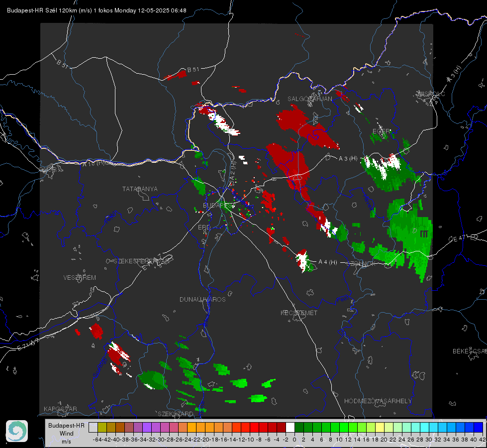Click the '42' value on the legend scale
Screen dimensions: 487x448
tap(482, 440)
